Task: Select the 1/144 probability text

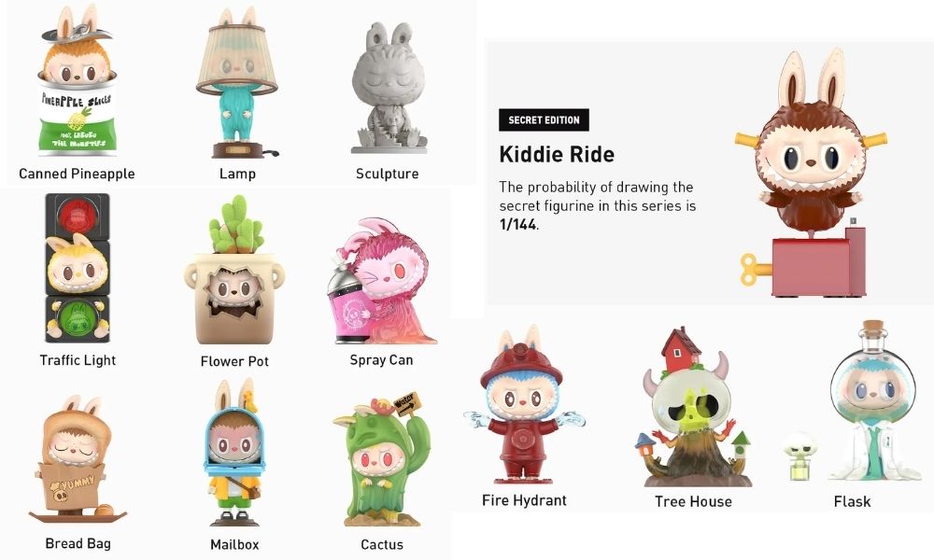Action: 518,224
